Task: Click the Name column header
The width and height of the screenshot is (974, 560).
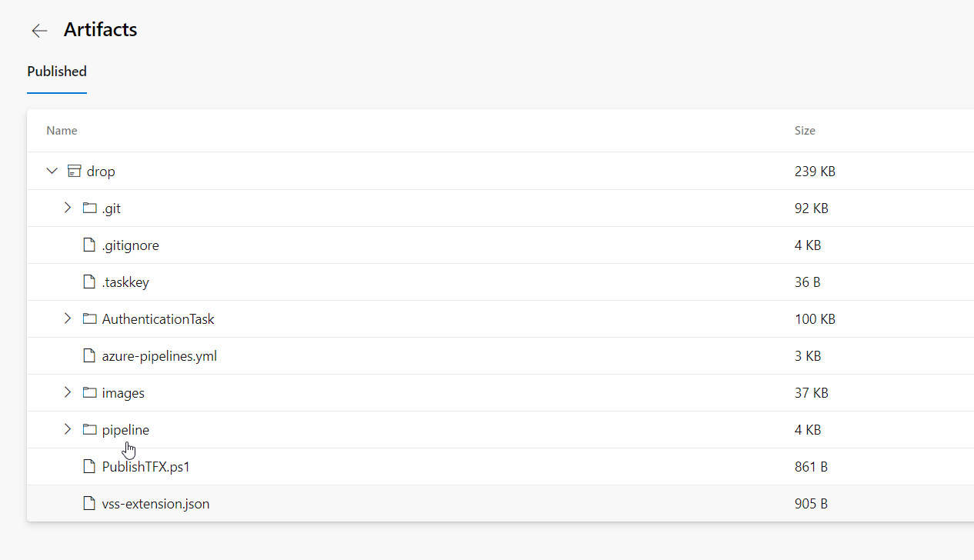Action: pos(62,131)
